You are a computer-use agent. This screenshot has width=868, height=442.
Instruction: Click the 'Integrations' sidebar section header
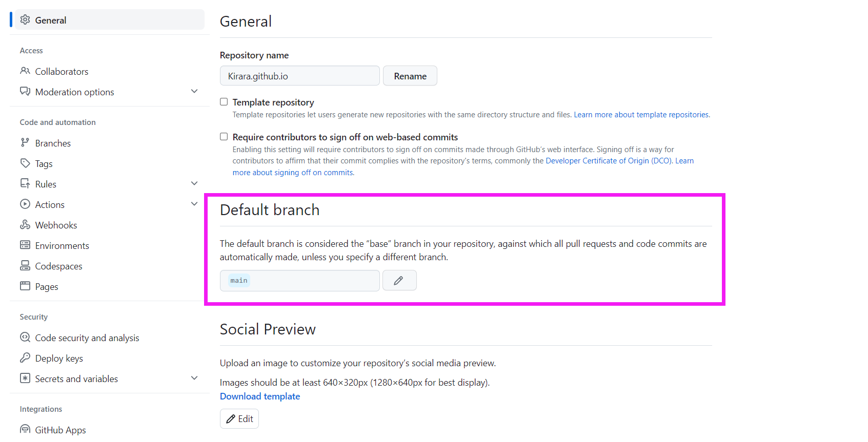[x=41, y=409]
